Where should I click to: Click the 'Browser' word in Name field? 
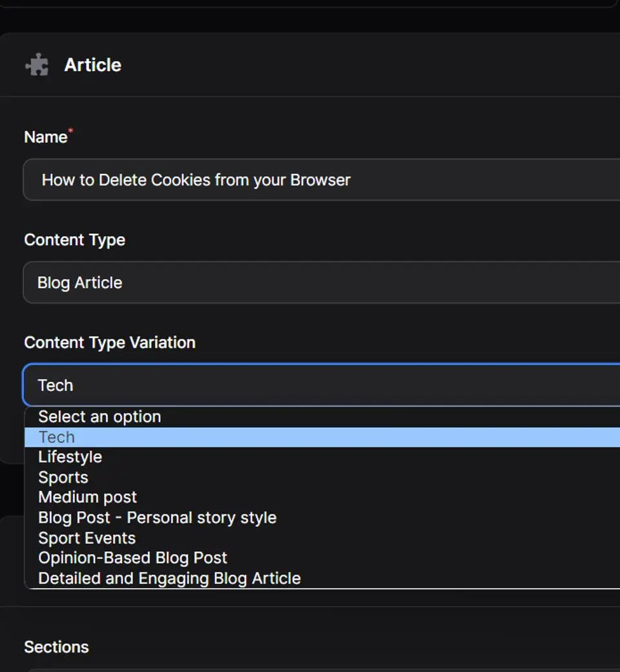(x=320, y=180)
